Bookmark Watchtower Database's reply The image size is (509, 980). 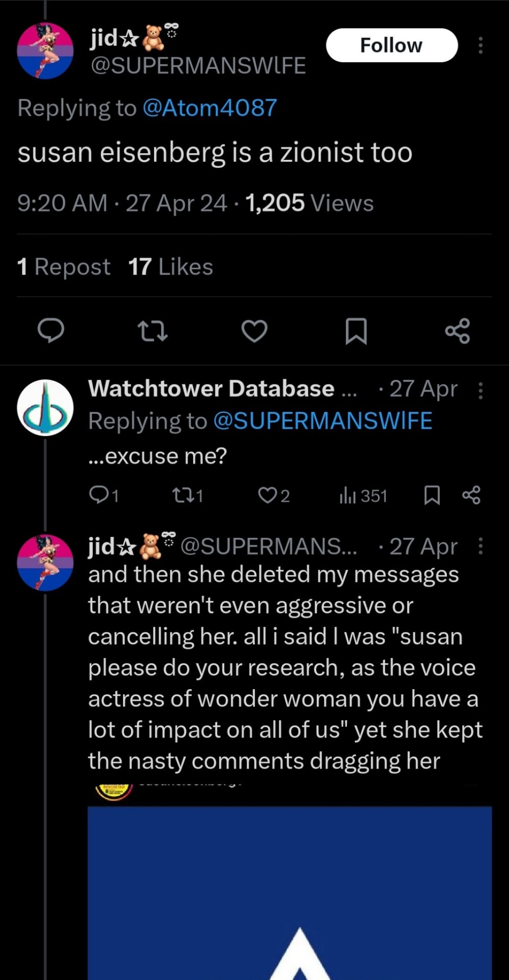point(432,495)
